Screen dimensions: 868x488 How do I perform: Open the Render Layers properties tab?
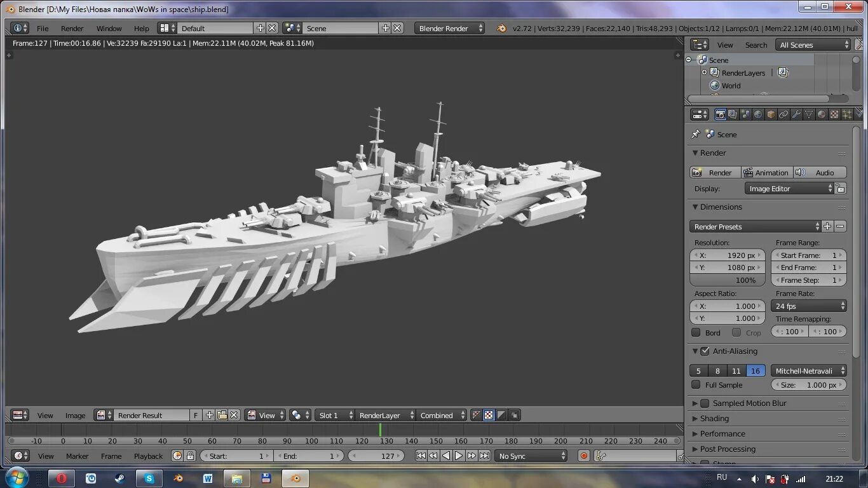click(733, 114)
